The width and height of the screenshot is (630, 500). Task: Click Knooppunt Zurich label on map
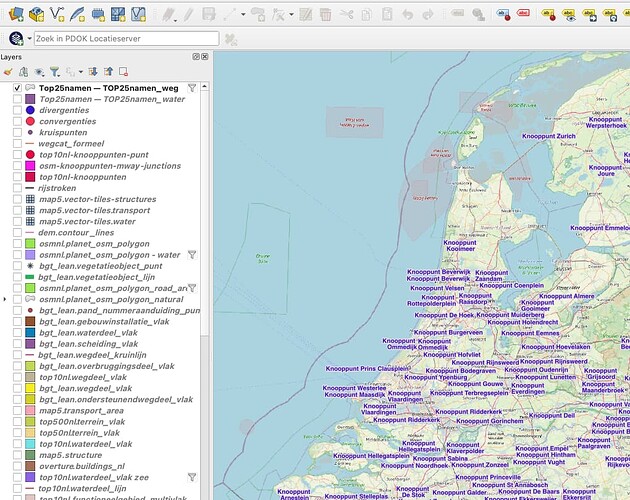pos(548,136)
